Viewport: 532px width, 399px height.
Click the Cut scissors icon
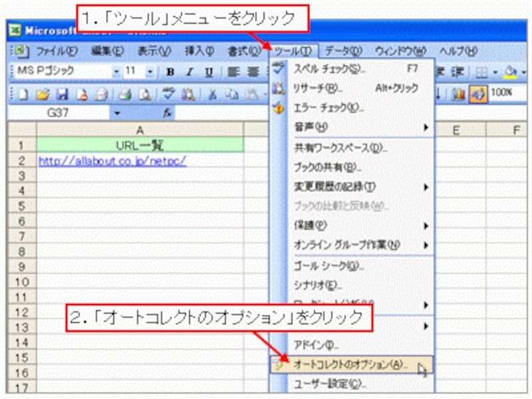[x=212, y=94]
